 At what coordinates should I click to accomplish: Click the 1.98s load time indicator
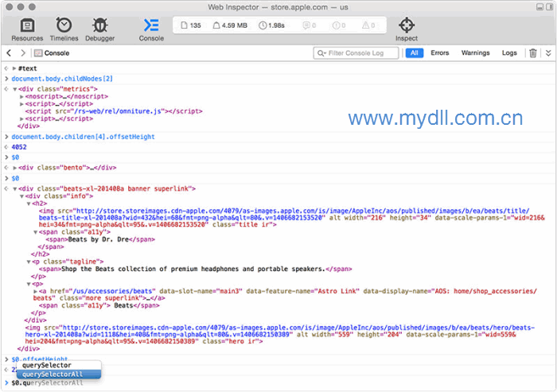pyautogui.click(x=272, y=25)
